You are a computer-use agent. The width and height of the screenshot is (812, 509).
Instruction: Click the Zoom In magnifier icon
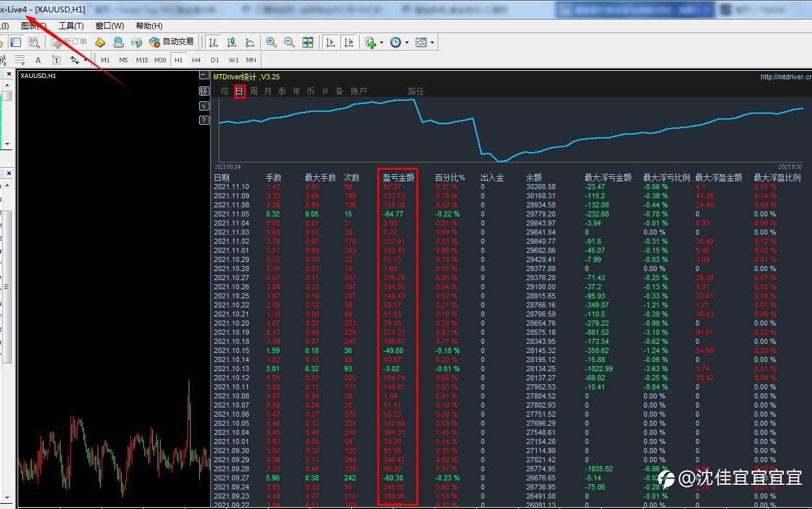tap(271, 42)
